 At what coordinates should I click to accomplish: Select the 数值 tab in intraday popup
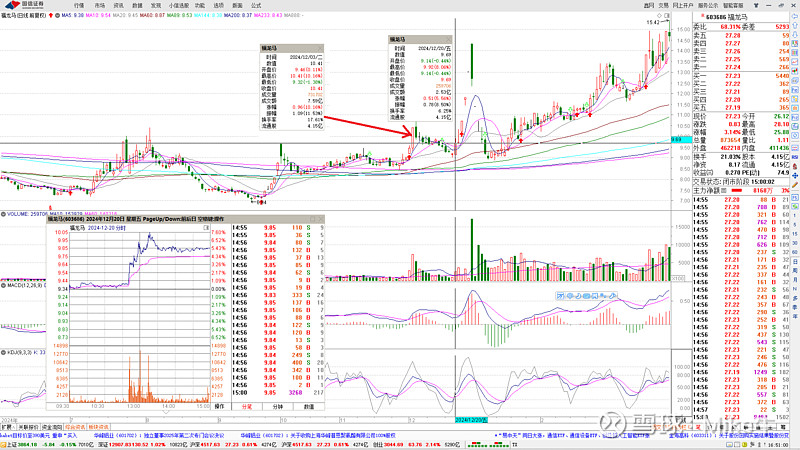(309, 407)
